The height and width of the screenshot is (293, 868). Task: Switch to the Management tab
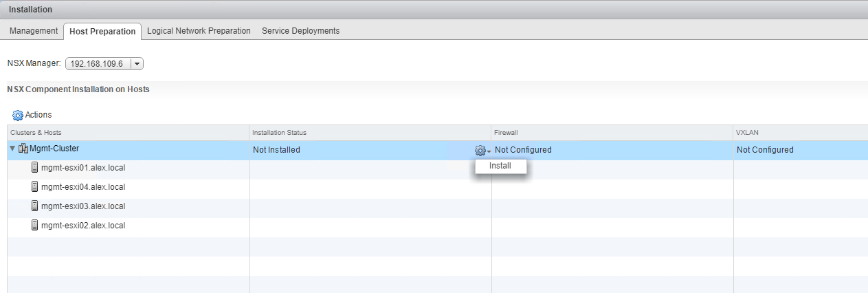[x=34, y=31]
